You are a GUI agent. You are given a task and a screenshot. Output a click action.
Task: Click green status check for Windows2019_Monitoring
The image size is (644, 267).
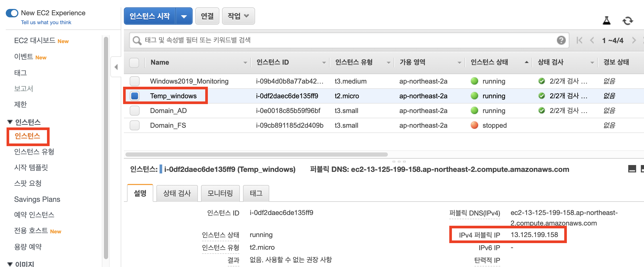(x=541, y=81)
